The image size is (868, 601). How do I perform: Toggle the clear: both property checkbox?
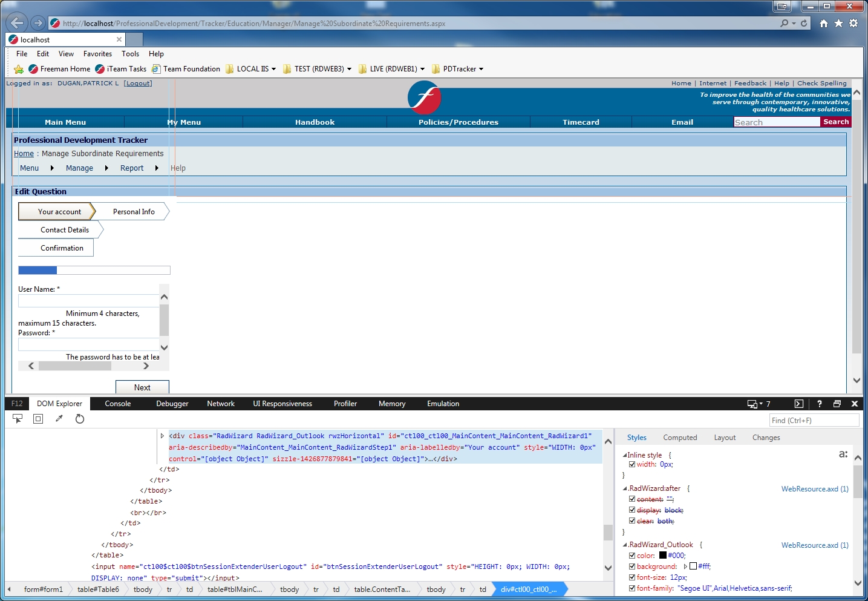pos(632,521)
